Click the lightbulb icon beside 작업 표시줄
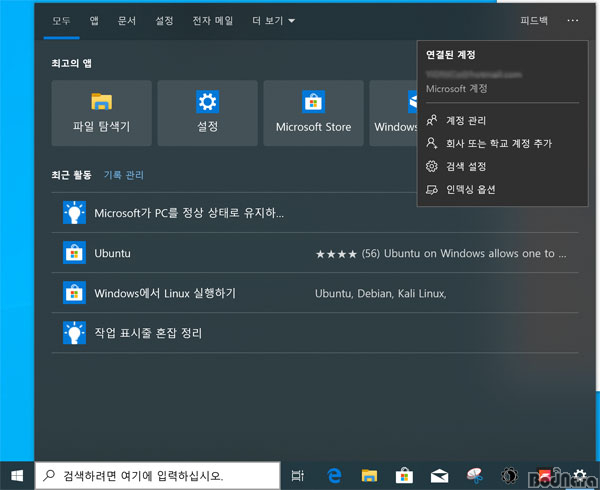600x490 pixels. pyautogui.click(x=74, y=333)
